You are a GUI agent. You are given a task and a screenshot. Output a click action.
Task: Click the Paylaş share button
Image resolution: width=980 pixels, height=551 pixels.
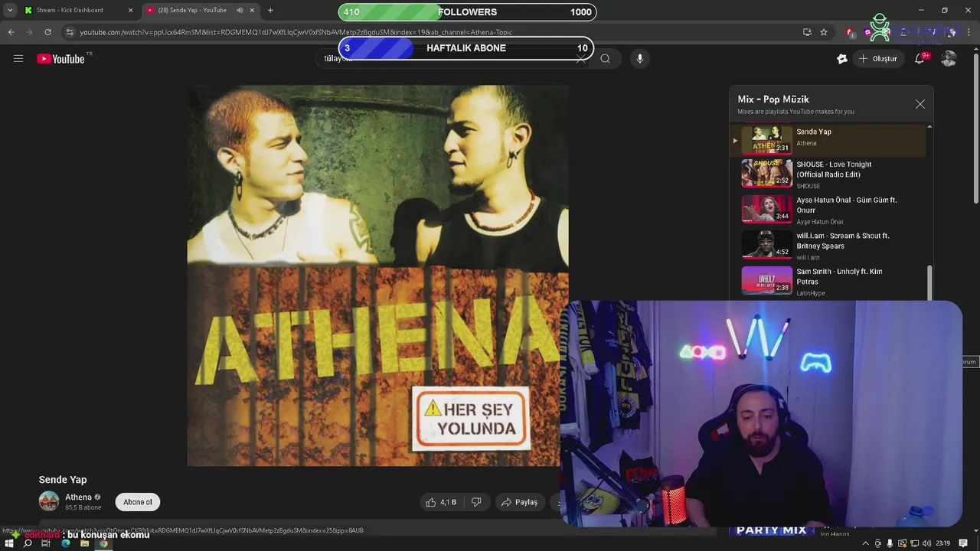click(x=519, y=502)
